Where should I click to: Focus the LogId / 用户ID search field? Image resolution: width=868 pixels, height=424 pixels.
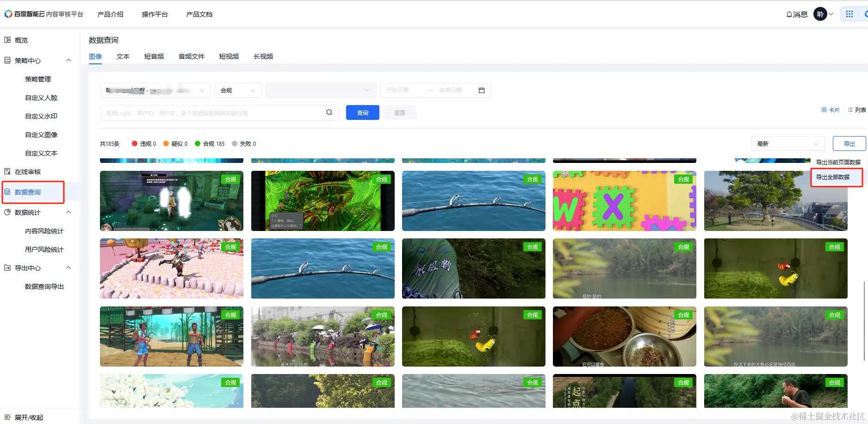219,112
